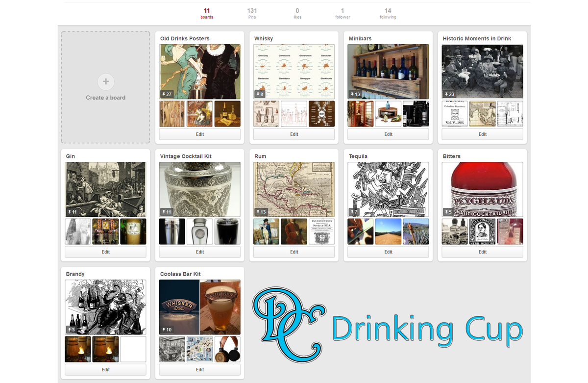Open Old Drinks Posters bottle still-life thumbnail
The image size is (588, 383).
coord(227,114)
